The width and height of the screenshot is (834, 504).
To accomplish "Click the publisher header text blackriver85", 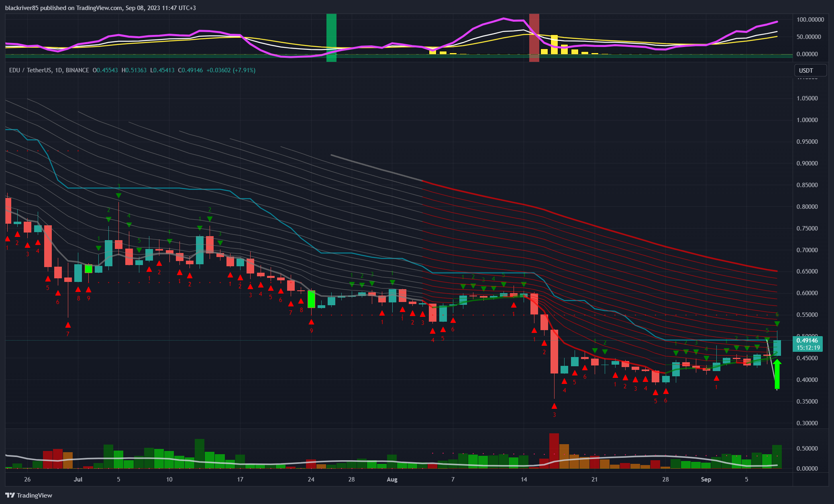I will (x=22, y=8).
